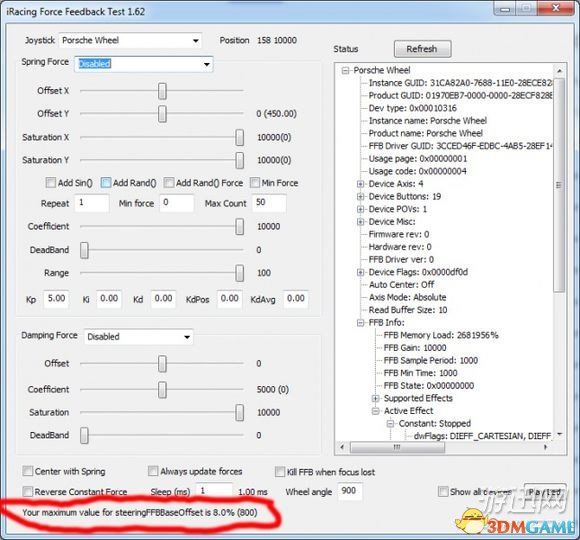Click the Damping Saturation slider thumb
The height and width of the screenshot is (540, 580).
(240, 413)
